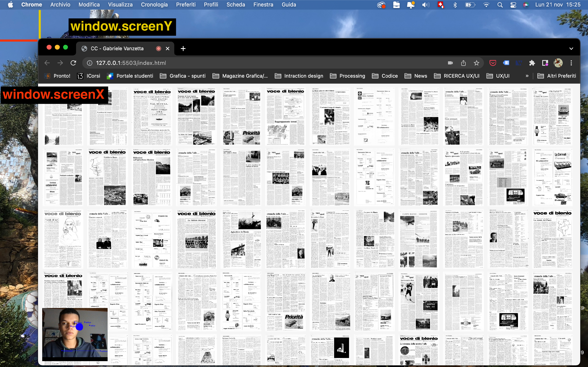Screen dimensions: 588x367
Task: Open the Raggruppamento terreni newspaper page
Action: point(285,117)
